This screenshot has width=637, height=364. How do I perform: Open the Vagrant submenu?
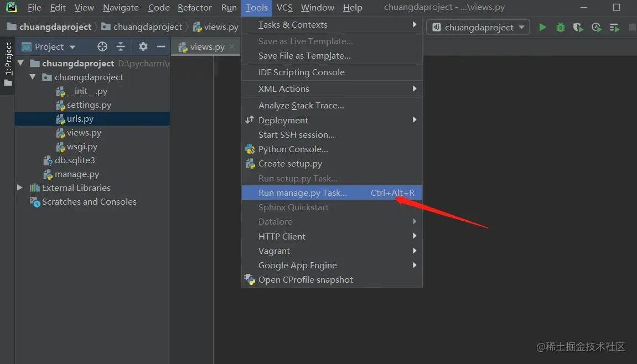(332, 251)
